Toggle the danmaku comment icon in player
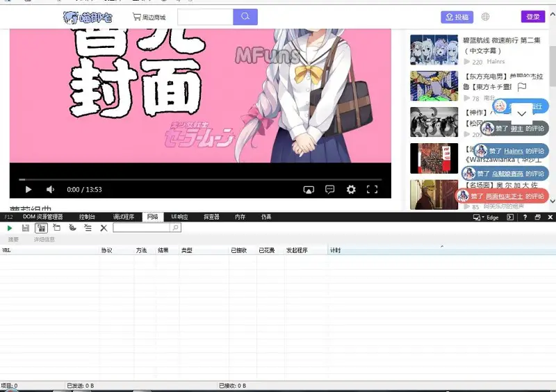 pos(329,190)
